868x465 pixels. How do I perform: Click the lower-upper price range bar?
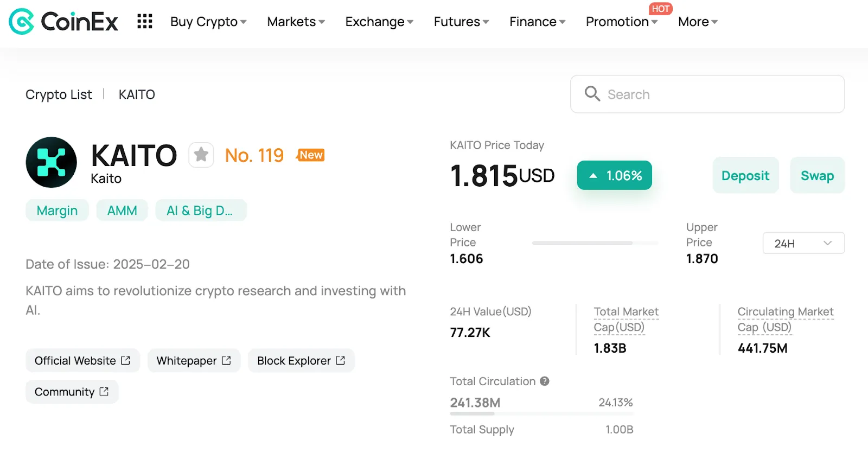click(x=595, y=243)
